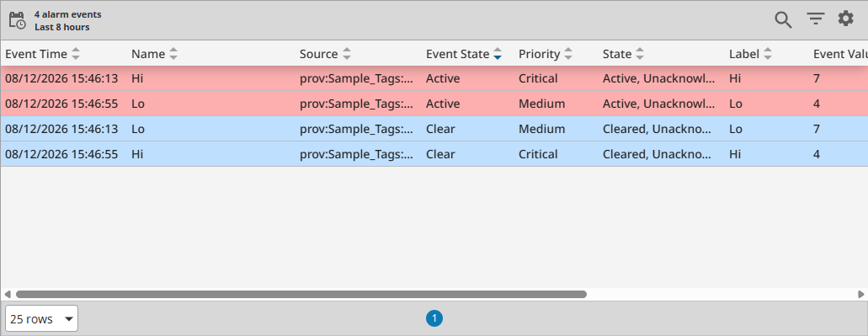
Task: Go to page 1 indicator
Action: click(x=434, y=318)
